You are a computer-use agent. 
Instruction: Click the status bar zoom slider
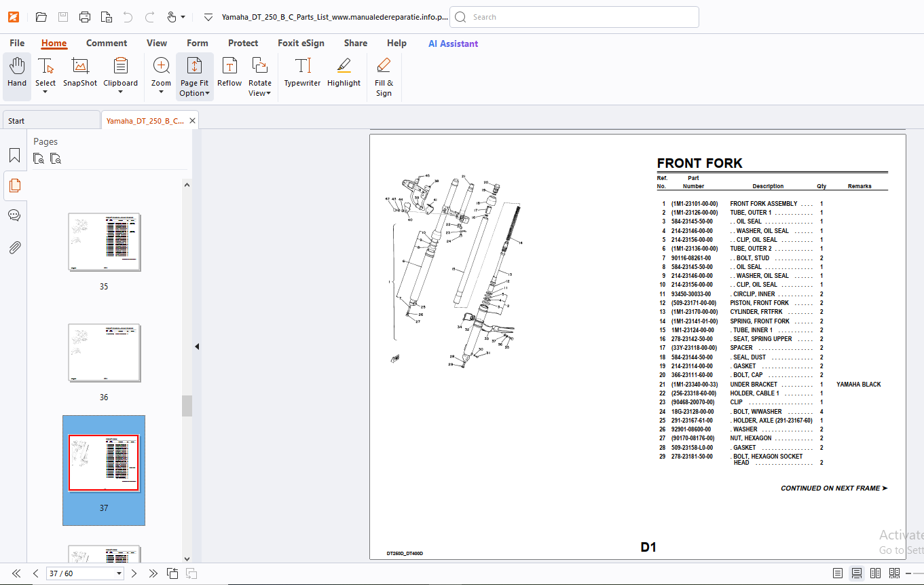coord(919,573)
